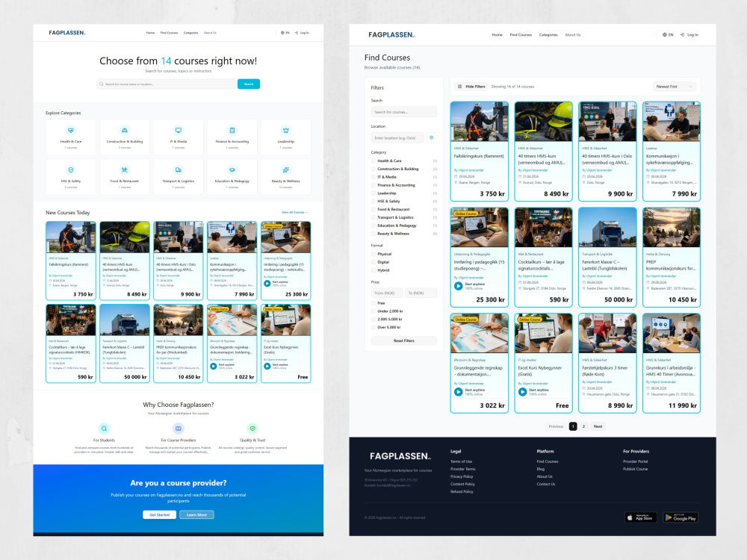This screenshot has height=560, width=747.
Task: Open Førstehjelpskurs 3 timer course thumbnail
Action: pyautogui.click(x=607, y=333)
